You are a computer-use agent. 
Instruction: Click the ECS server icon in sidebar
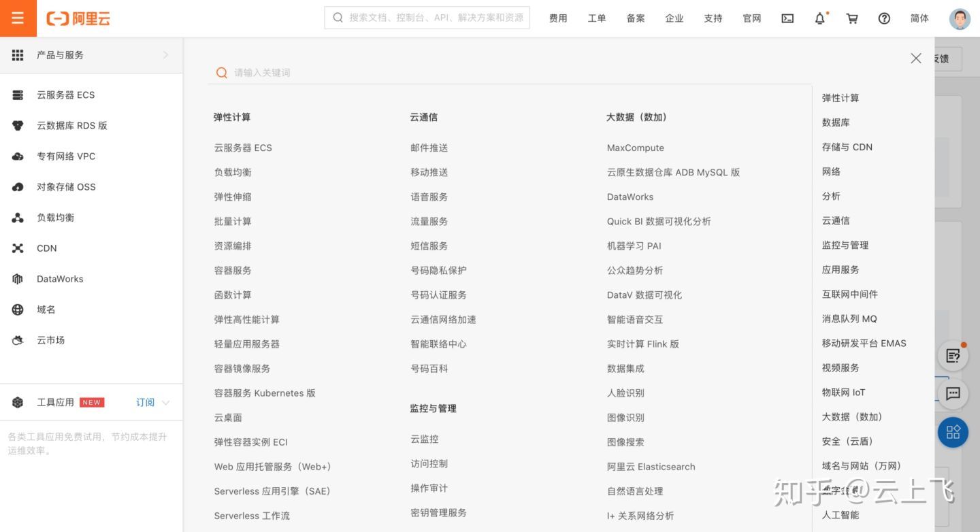coord(18,95)
